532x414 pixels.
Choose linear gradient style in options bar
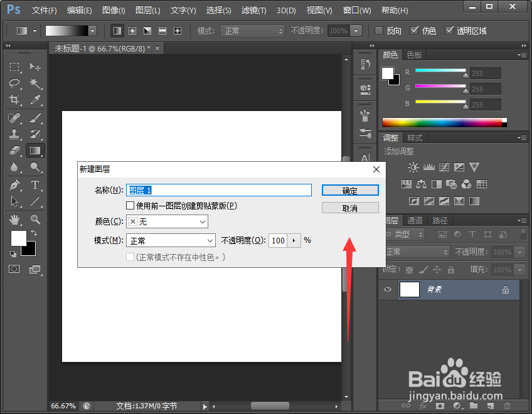[117, 31]
